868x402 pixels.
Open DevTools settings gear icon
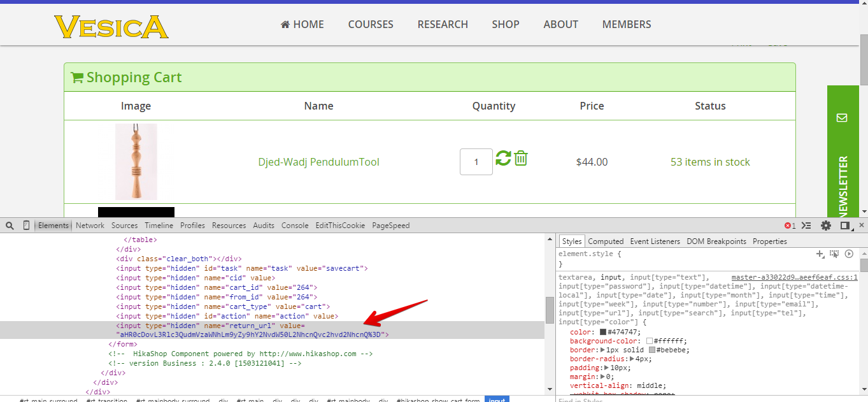[826, 226]
